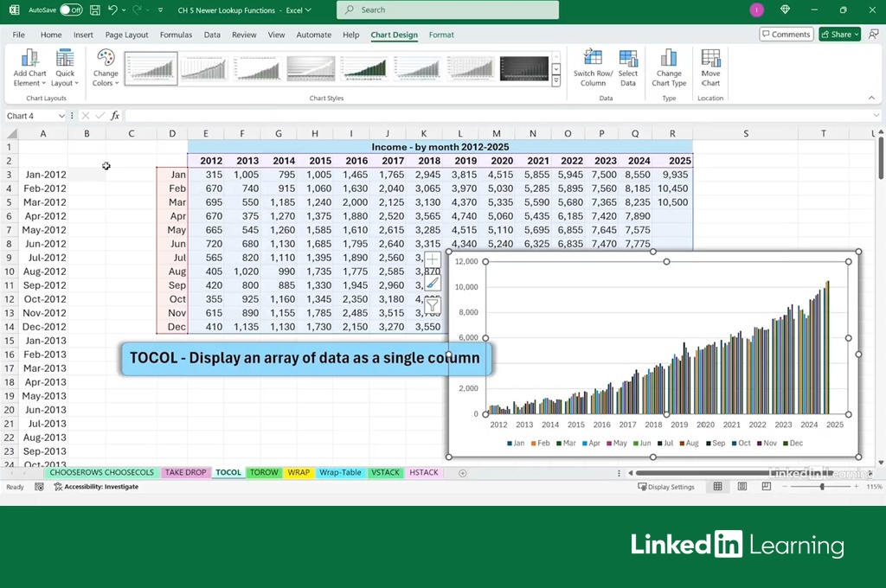Image resolution: width=886 pixels, height=588 pixels.
Task: Click the Share button
Action: pyautogui.click(x=840, y=35)
